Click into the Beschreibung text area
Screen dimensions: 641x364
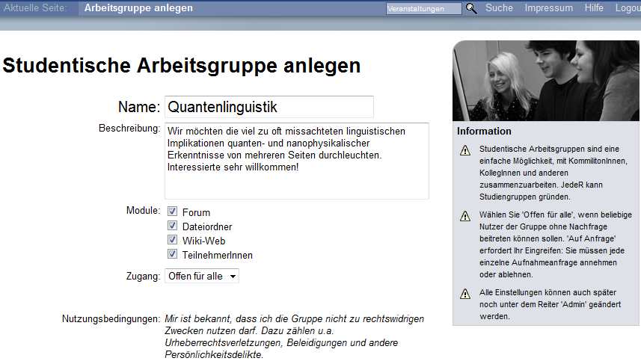297,161
